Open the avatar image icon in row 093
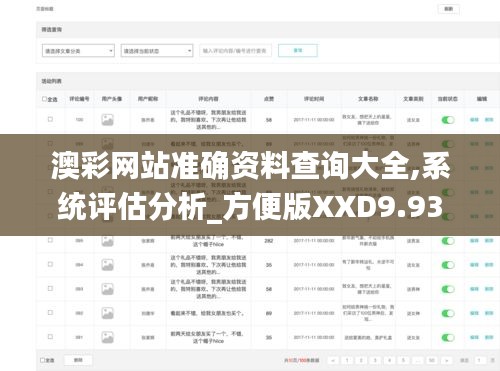 tap(107, 289)
